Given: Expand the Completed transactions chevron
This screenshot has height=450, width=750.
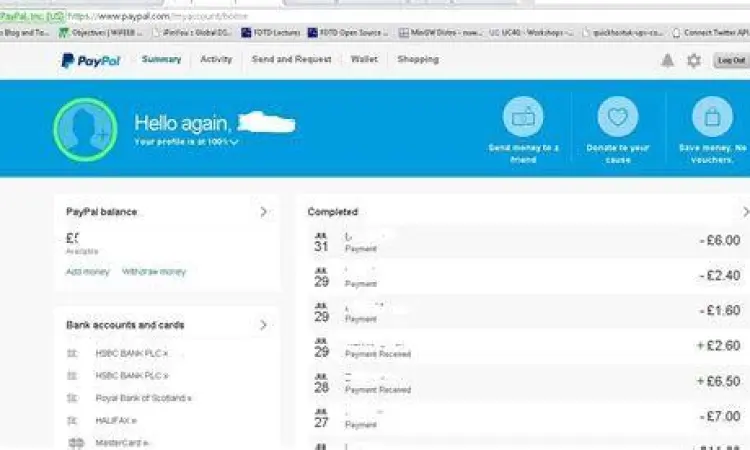Looking at the screenshot, I should click(745, 211).
